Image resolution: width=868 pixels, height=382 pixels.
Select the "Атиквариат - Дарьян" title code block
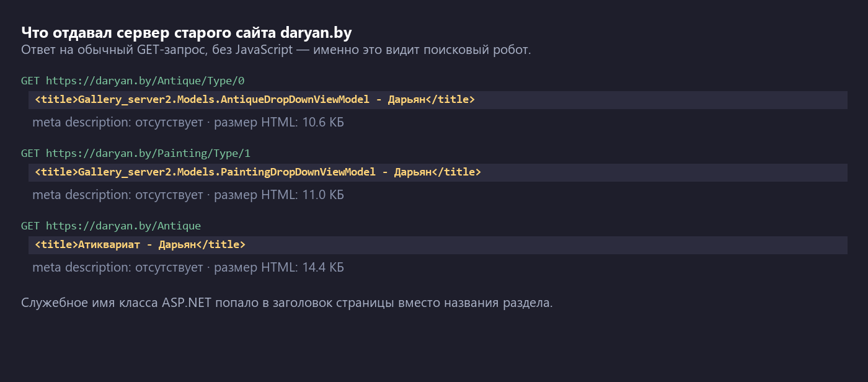[x=438, y=245]
